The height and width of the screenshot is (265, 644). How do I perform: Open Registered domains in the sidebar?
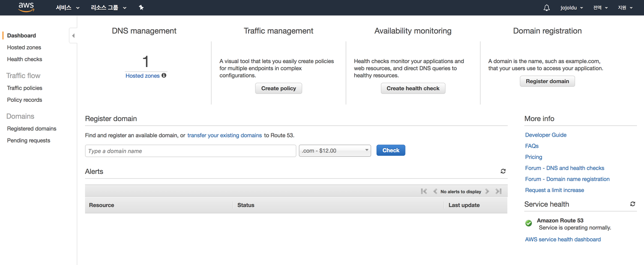click(32, 129)
